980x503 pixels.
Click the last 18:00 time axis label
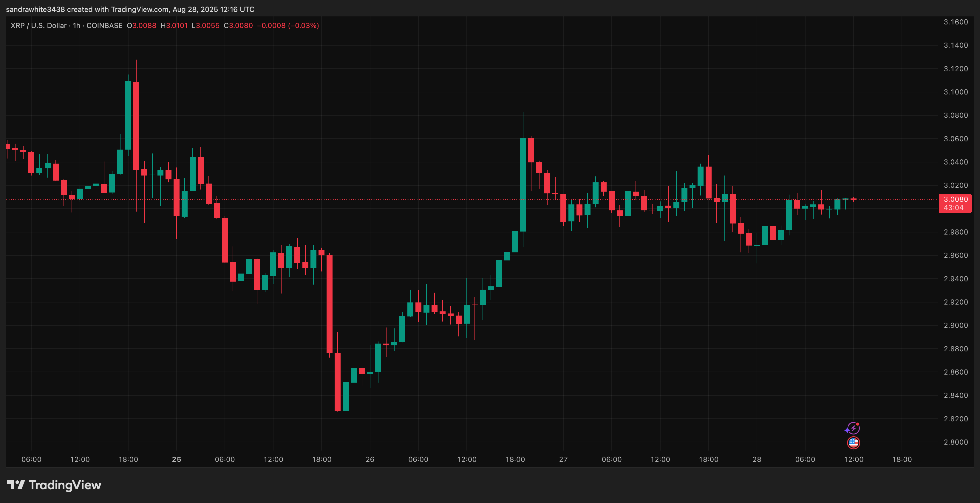coord(902,459)
